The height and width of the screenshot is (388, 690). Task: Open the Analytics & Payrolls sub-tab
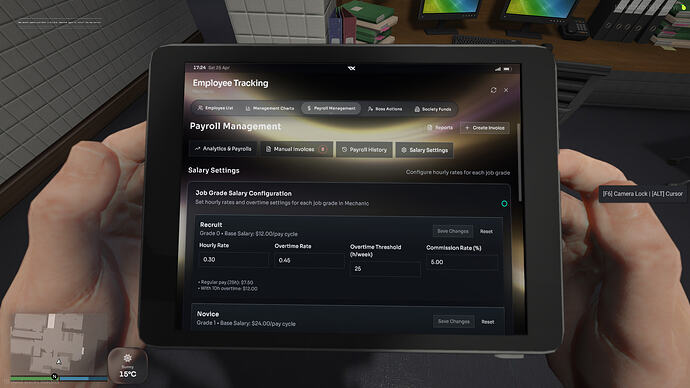coord(223,149)
